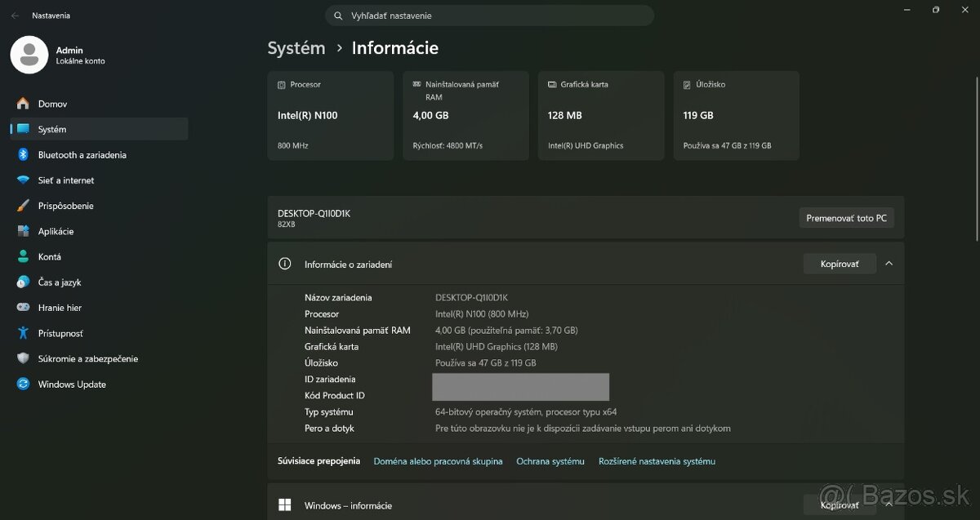Viewport: 980px width, 520px height.
Task: Open Doména alebo pracovná skupina link
Action: coord(438,461)
